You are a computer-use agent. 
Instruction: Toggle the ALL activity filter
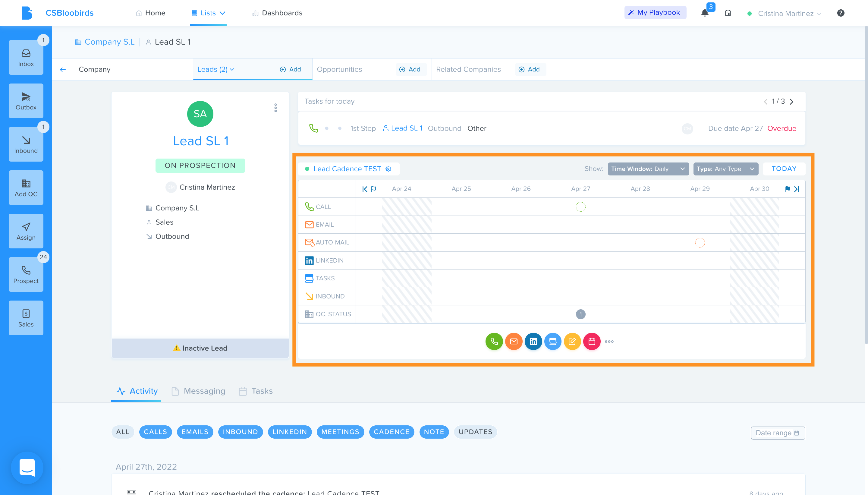pos(123,432)
